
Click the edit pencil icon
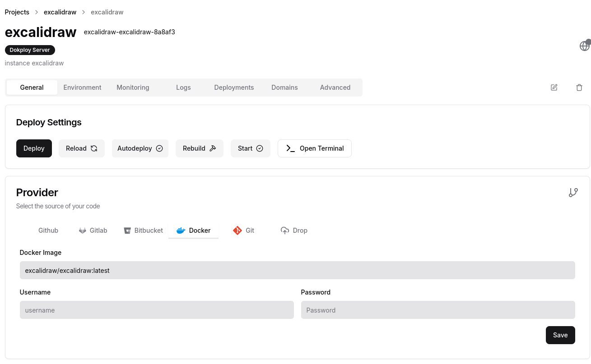(x=554, y=88)
